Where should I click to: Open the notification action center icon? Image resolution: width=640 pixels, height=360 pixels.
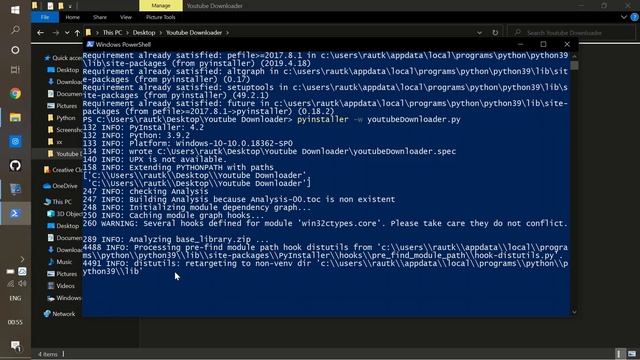[15, 346]
